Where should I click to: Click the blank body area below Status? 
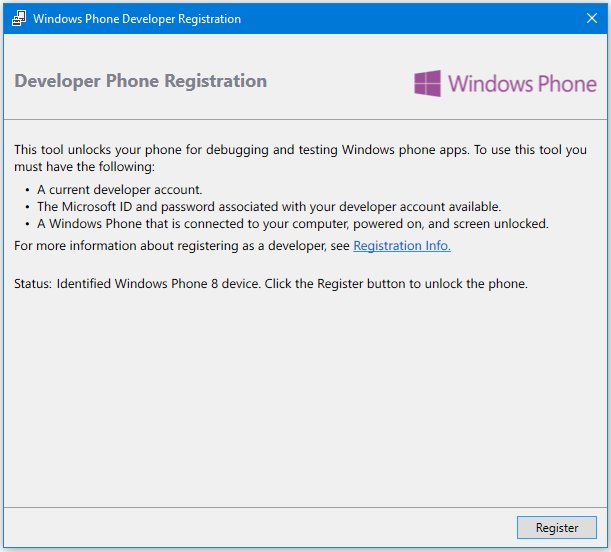click(305, 397)
